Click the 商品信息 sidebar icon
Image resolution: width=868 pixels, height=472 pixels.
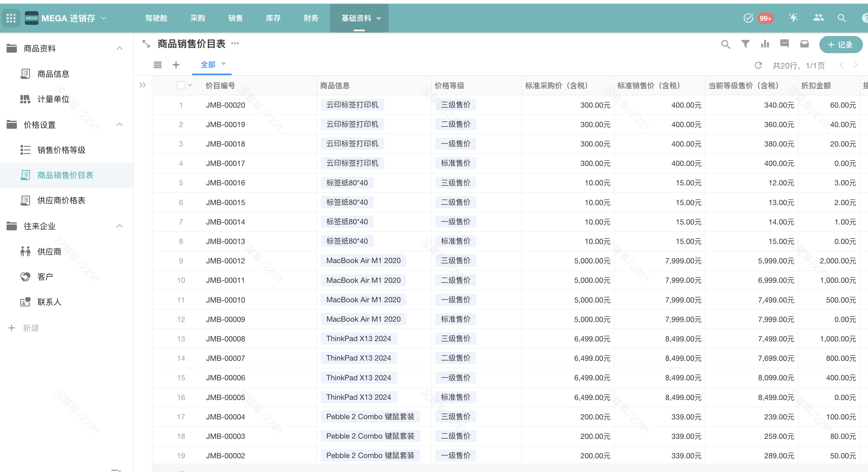pos(25,74)
